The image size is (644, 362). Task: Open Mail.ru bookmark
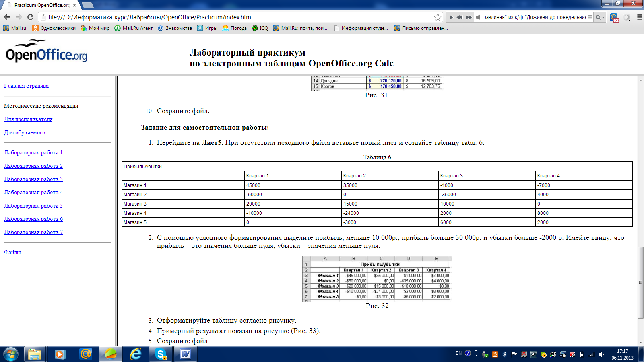pyautogui.click(x=14, y=28)
